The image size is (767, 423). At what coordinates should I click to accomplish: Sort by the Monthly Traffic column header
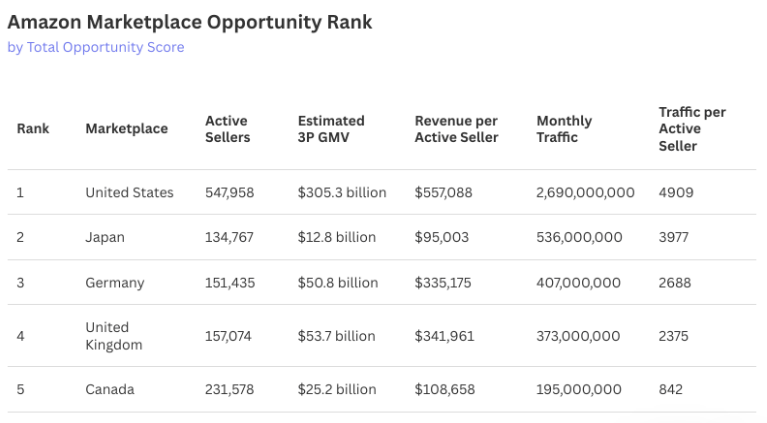564,129
